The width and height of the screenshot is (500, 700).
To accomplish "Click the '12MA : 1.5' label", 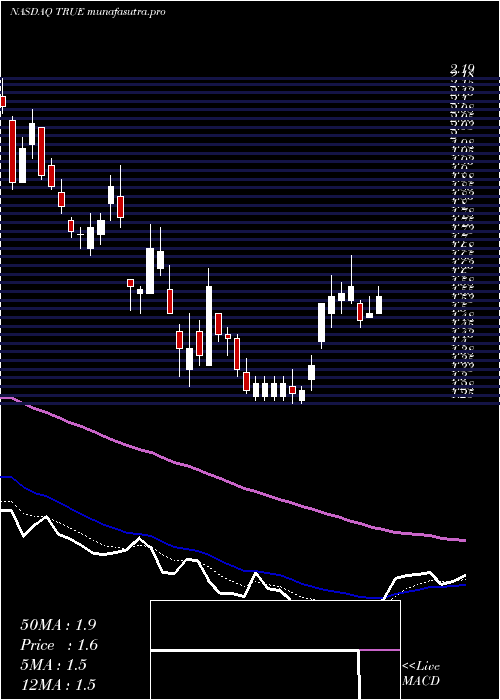I will pos(58,685).
